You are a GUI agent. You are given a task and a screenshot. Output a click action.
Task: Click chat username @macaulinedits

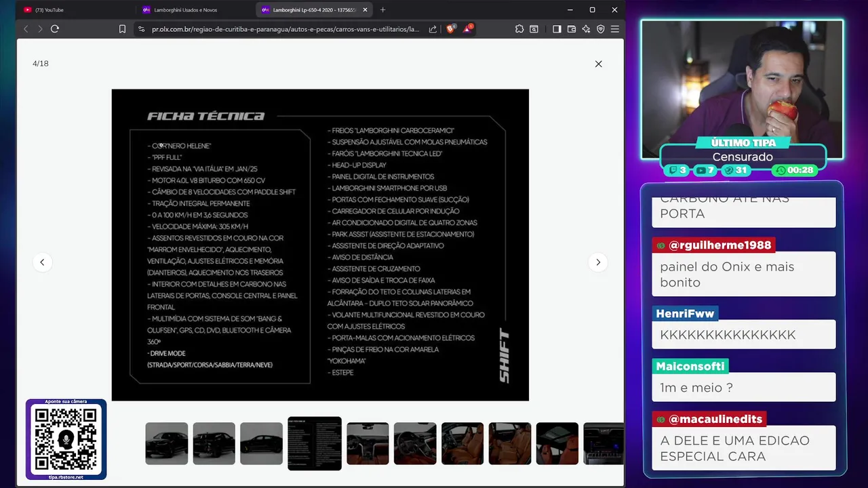tap(709, 420)
